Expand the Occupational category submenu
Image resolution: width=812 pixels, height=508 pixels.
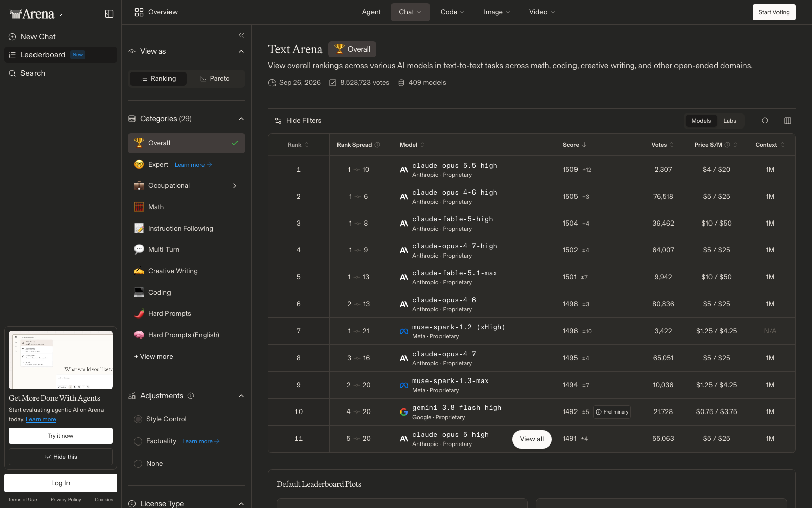click(235, 186)
